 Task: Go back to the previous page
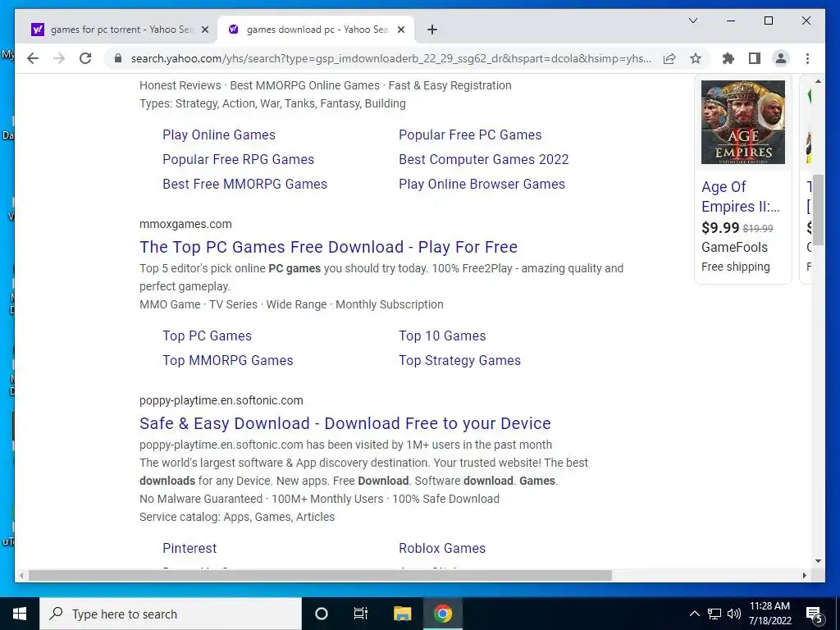point(33,58)
